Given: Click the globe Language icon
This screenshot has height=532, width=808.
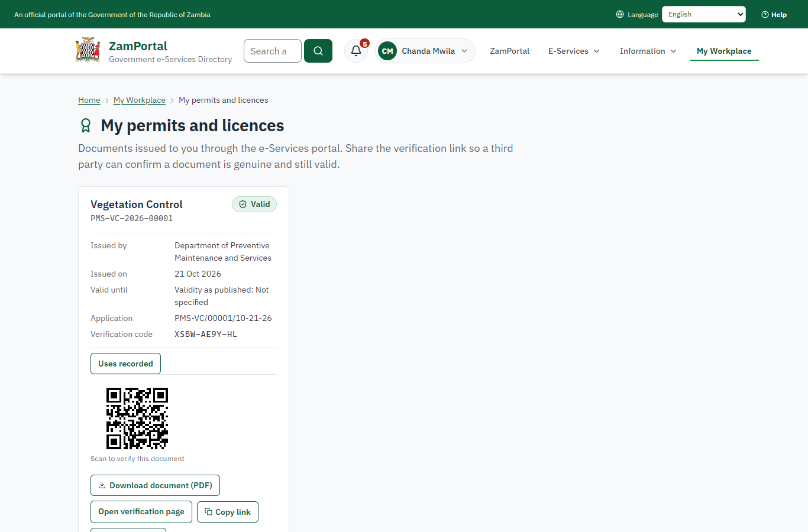Looking at the screenshot, I should (x=620, y=14).
